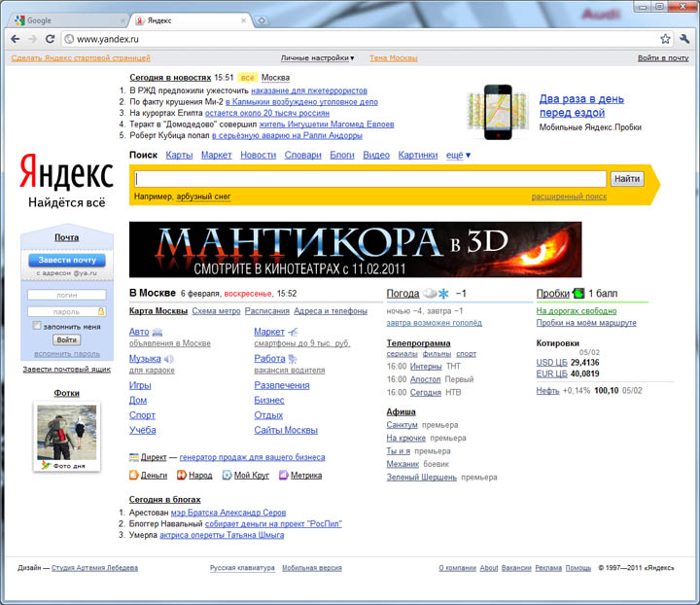This screenshot has height=605, width=700.
Task: Open the Погода link
Action: click(402, 294)
